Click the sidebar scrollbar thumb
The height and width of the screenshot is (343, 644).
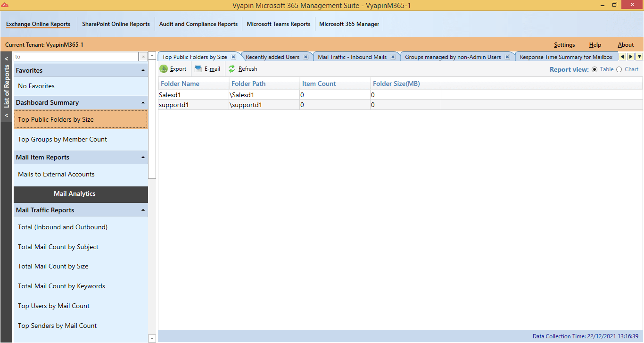tap(152, 119)
